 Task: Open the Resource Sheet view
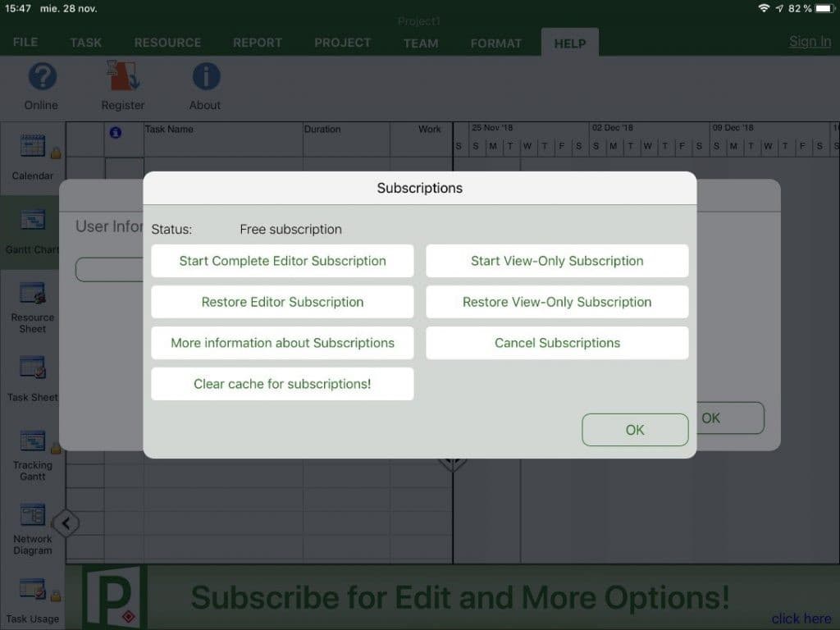point(33,304)
